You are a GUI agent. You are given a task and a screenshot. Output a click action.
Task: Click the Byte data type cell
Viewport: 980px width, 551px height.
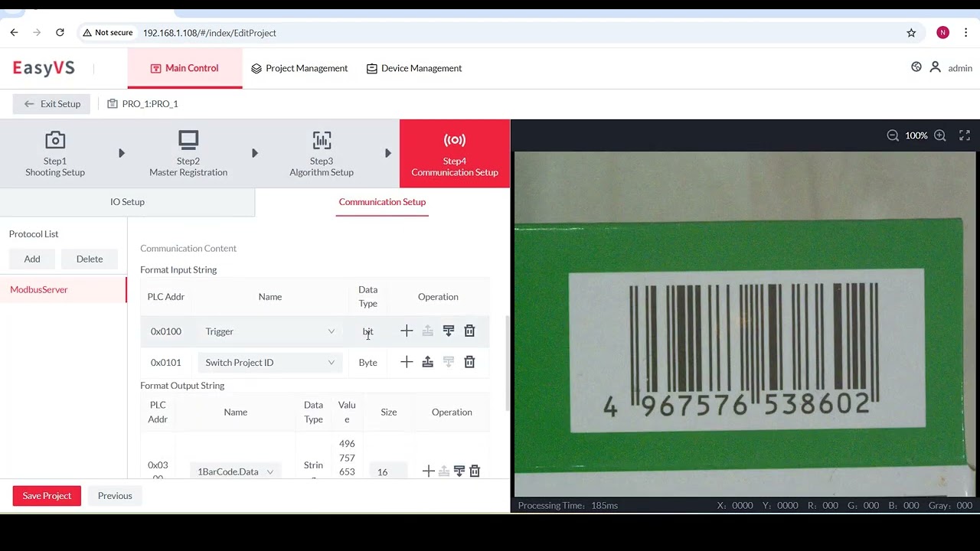click(x=368, y=363)
